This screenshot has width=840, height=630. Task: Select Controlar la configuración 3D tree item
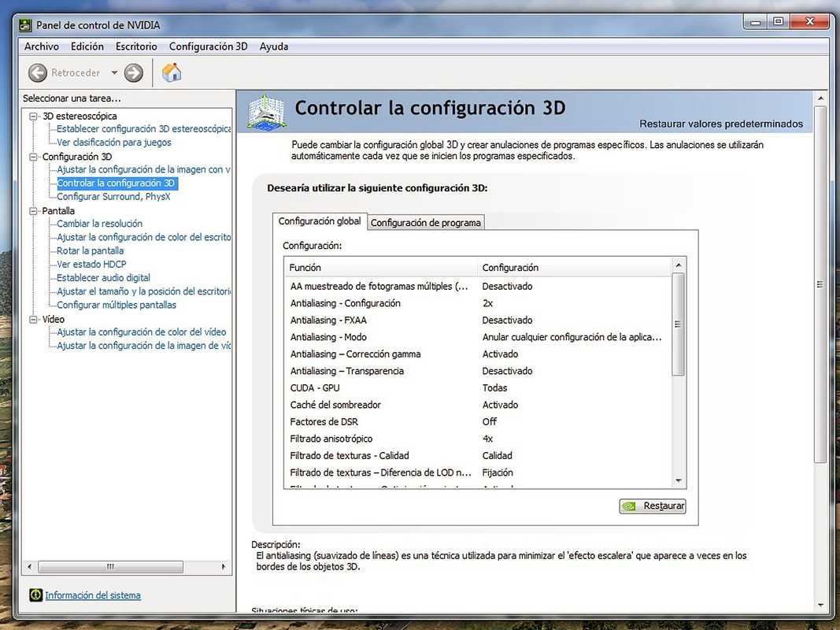117,183
